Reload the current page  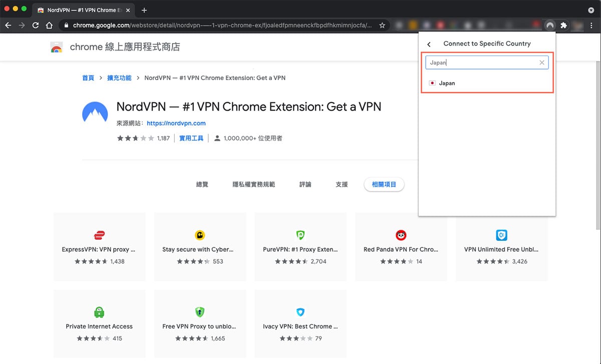36,25
